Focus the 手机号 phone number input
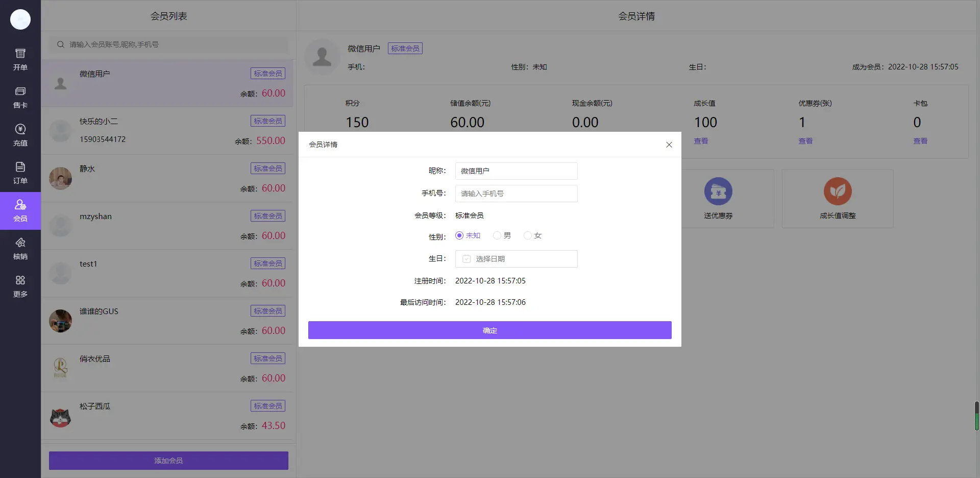 [516, 194]
